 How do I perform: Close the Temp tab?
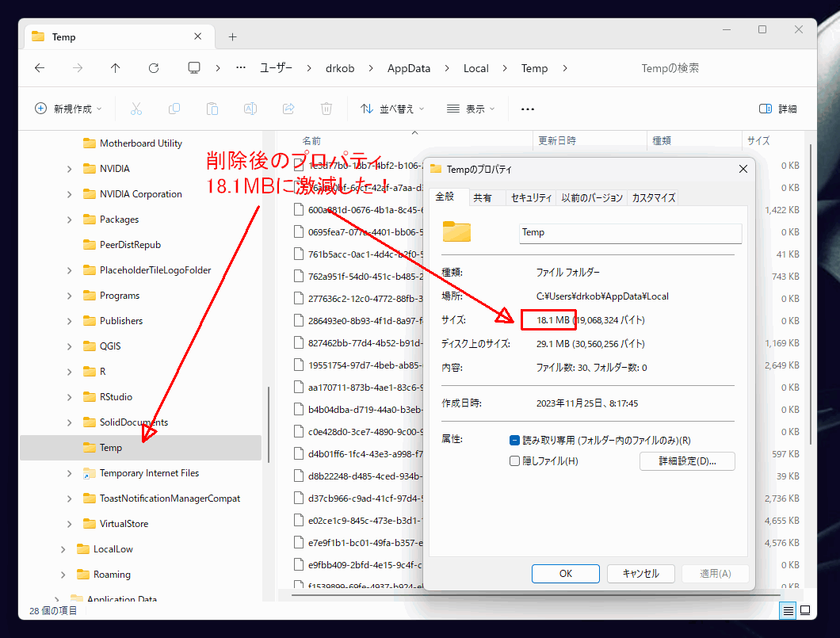tap(197, 36)
